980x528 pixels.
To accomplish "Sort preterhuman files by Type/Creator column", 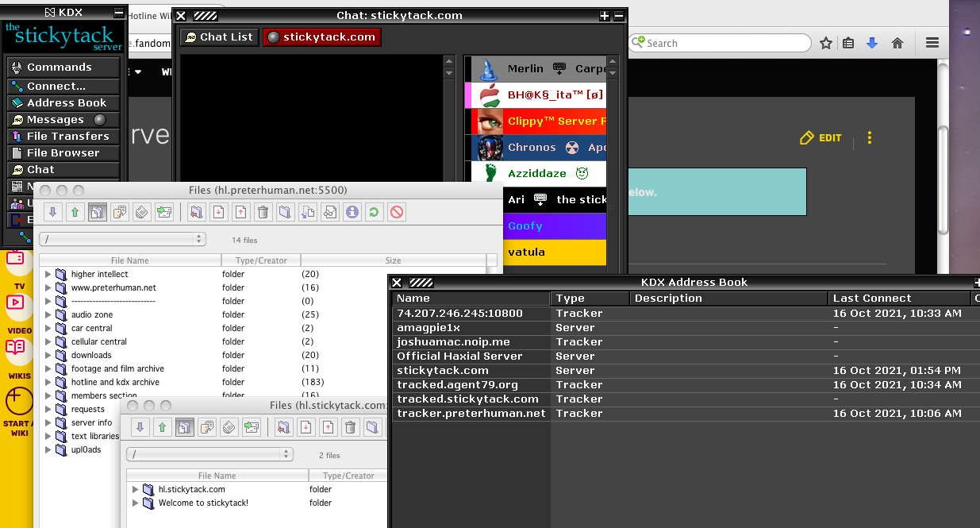I will (x=261, y=260).
